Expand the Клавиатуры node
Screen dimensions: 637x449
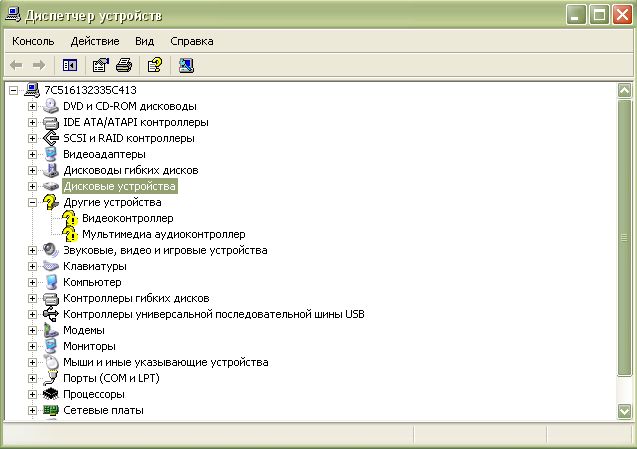[32, 267]
